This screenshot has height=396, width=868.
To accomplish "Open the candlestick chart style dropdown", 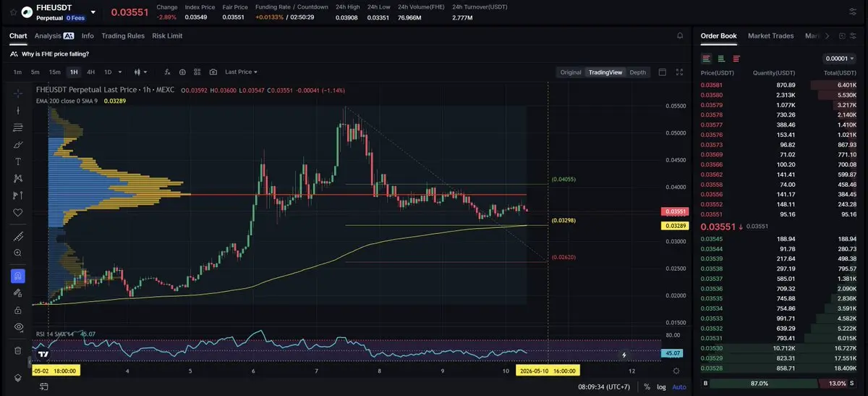I will pyautogui.click(x=141, y=72).
